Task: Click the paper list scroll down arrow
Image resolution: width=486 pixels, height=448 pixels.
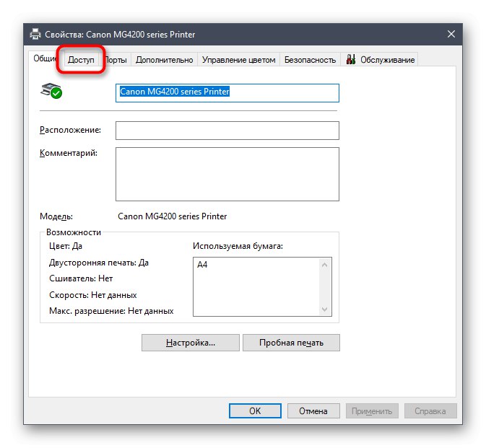Action: (x=324, y=309)
